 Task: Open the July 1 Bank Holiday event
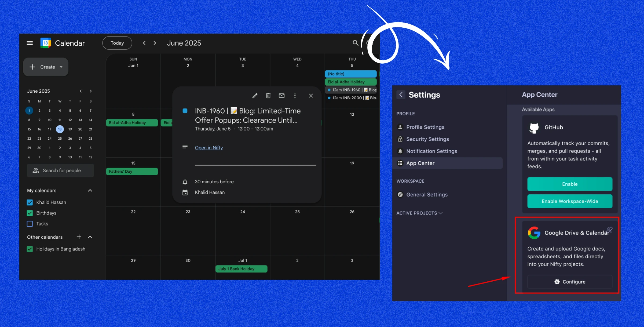point(241,269)
